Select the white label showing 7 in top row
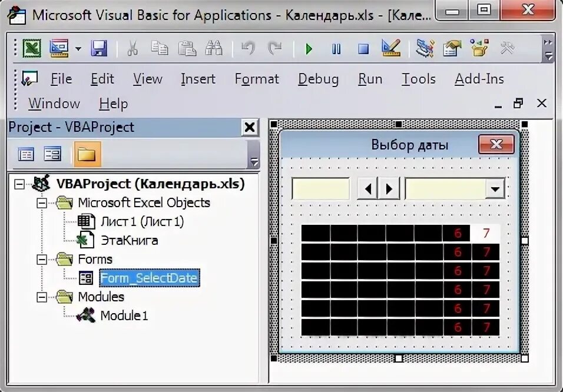 tap(486, 233)
